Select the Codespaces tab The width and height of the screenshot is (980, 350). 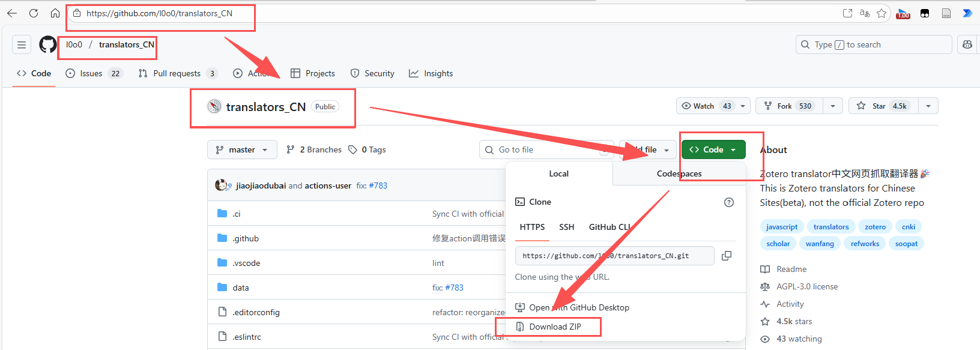(x=679, y=173)
